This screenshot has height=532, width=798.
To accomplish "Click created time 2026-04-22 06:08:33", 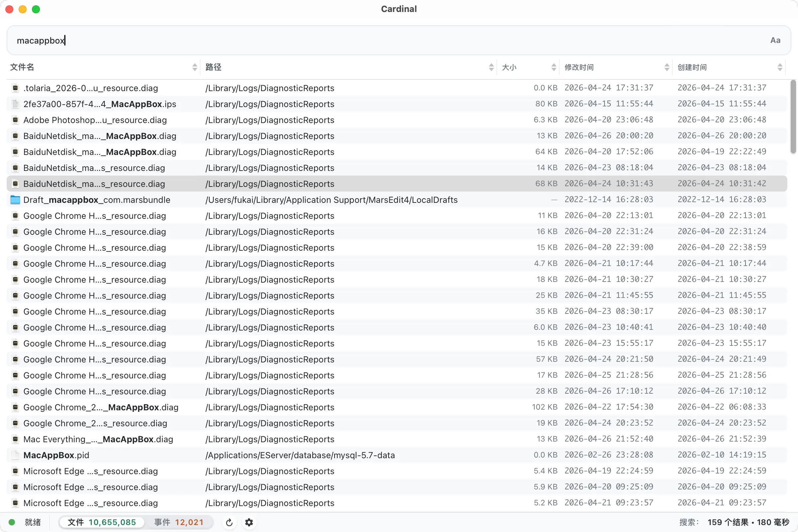I will pyautogui.click(x=722, y=407).
